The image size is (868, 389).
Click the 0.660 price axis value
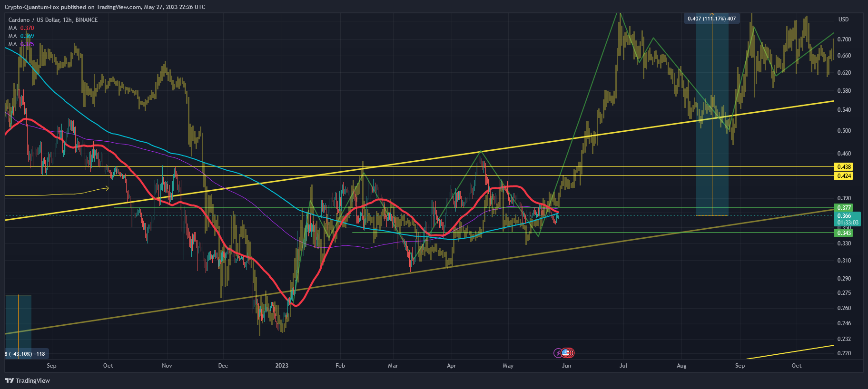tap(844, 56)
